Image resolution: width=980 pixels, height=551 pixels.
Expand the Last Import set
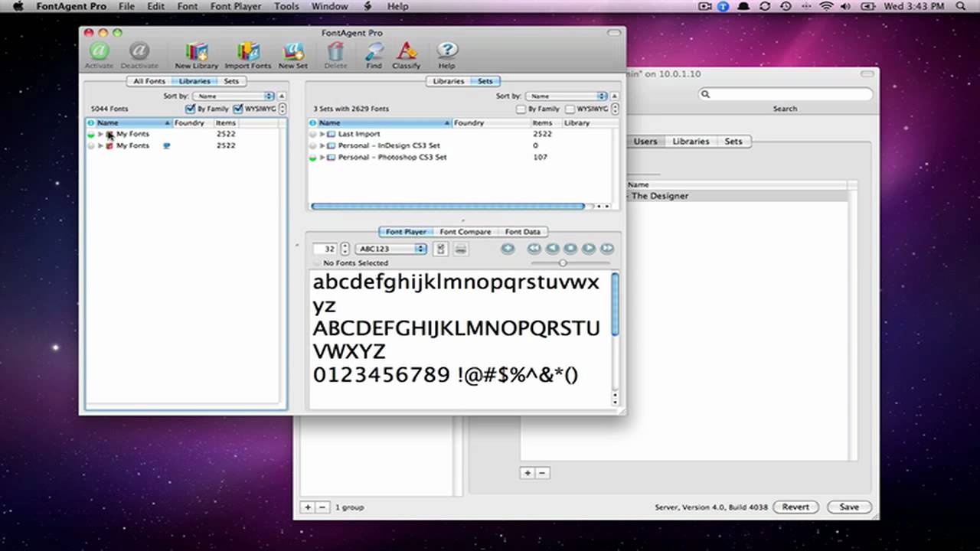[322, 135]
